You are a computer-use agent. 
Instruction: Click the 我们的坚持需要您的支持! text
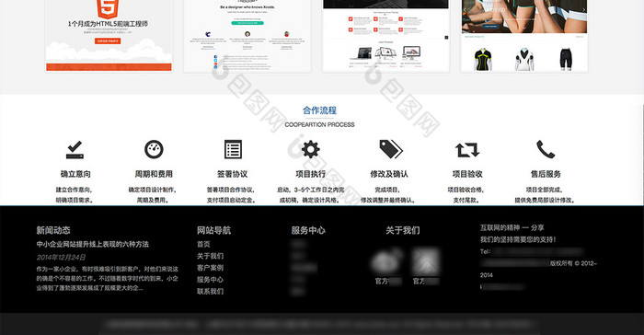pyautogui.click(x=518, y=239)
